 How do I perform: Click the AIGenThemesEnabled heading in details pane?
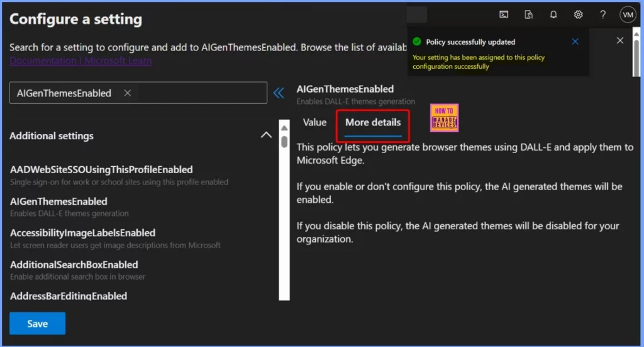[345, 89]
